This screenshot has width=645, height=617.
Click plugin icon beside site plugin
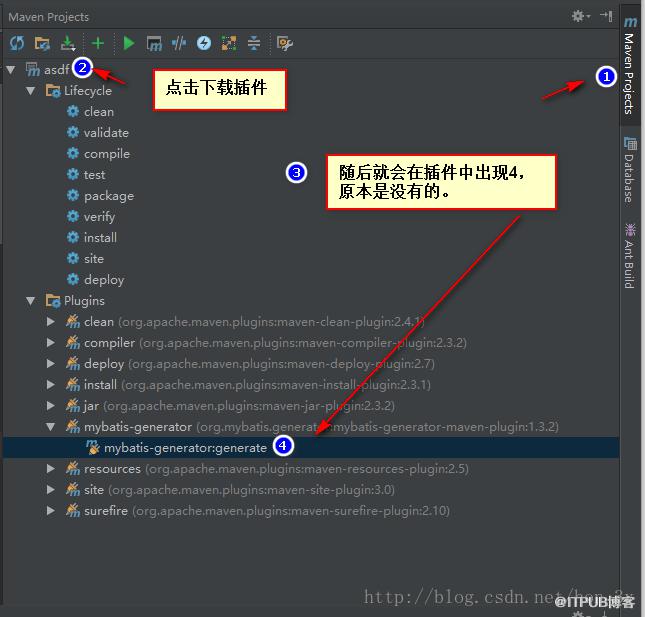(x=73, y=489)
